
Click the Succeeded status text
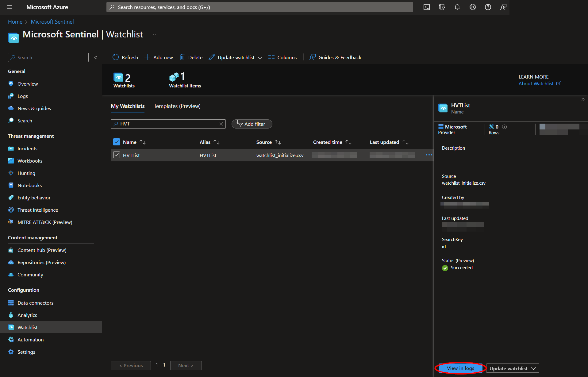point(461,268)
